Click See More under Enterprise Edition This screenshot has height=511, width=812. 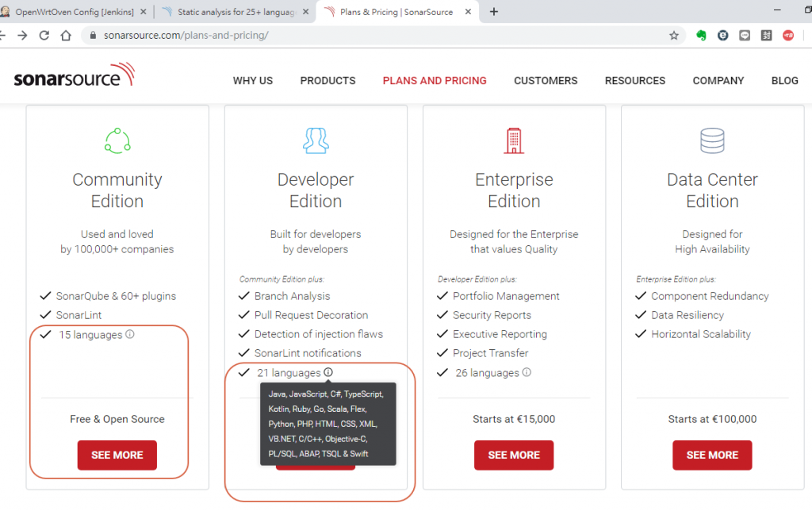tap(514, 455)
